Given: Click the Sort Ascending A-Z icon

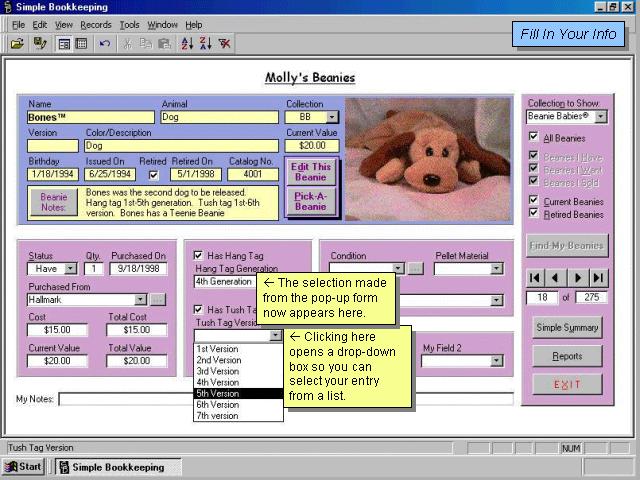Looking at the screenshot, I should click(x=186, y=44).
